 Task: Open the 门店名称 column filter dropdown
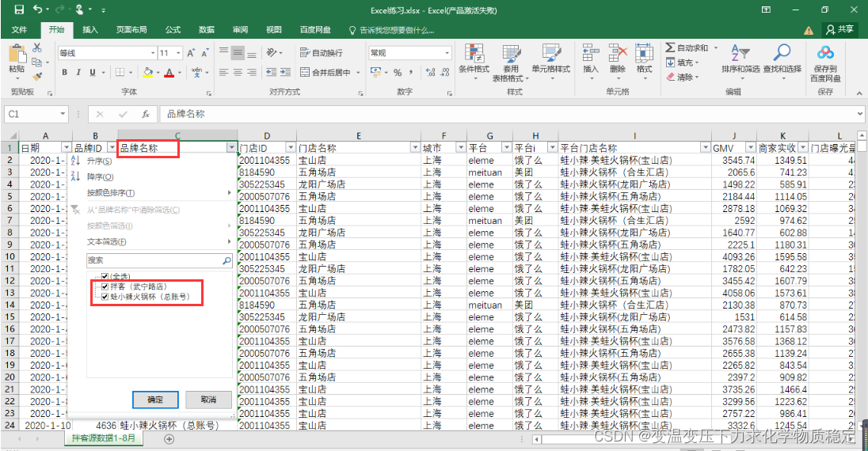coord(415,148)
